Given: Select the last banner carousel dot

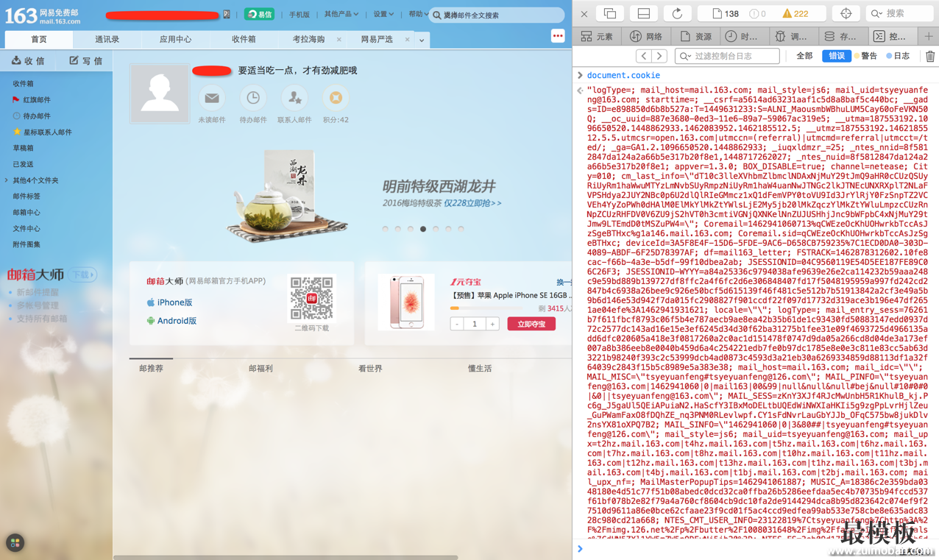Looking at the screenshot, I should point(461,229).
